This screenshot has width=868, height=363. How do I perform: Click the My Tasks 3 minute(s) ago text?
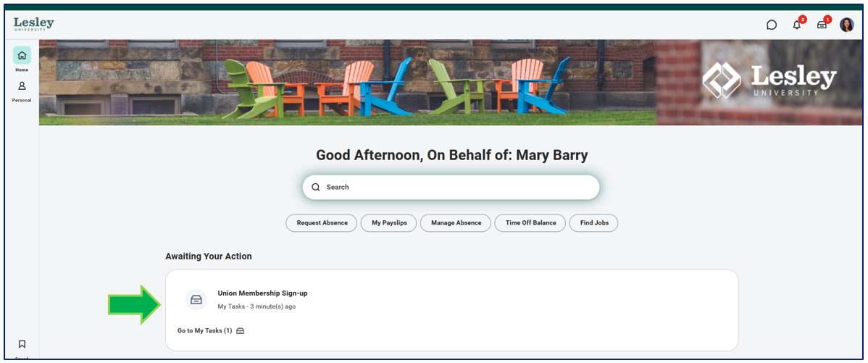(x=256, y=306)
